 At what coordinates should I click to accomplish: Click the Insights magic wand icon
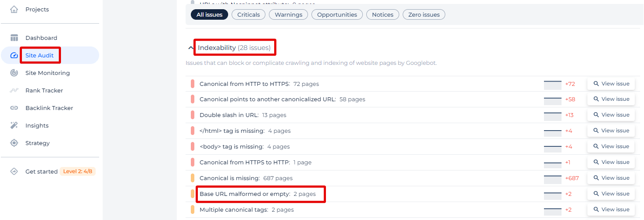tap(14, 125)
